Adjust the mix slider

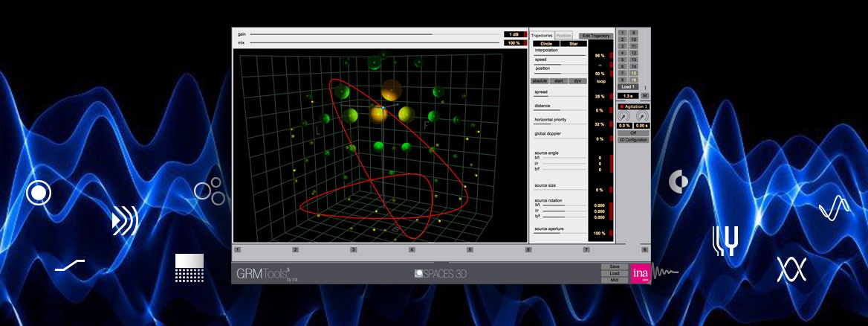click(x=375, y=42)
